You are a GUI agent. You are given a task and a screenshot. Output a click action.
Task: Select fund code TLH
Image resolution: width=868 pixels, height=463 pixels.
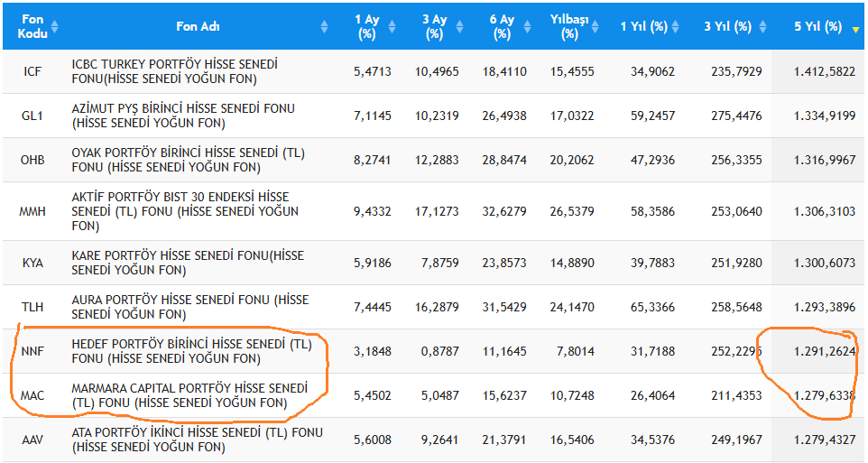32,307
